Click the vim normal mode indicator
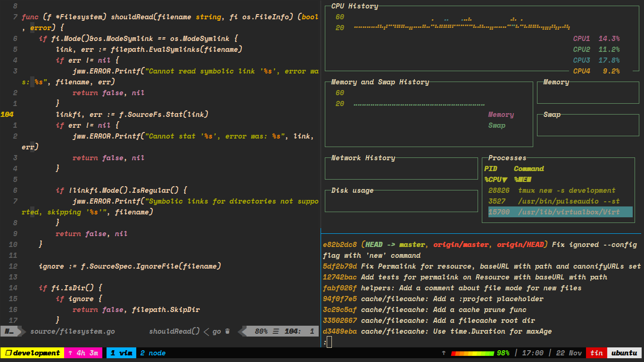The image size is (644, 362). (x=9, y=331)
